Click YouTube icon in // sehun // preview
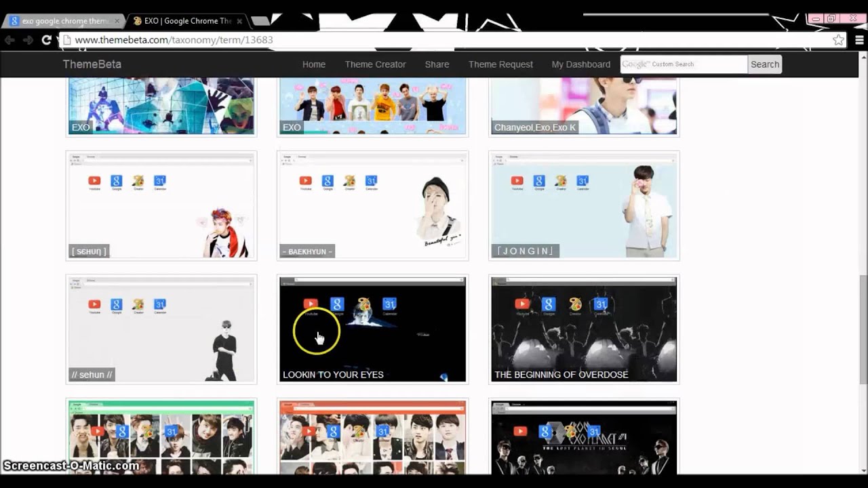Screen dimensions: 868x488 point(94,304)
